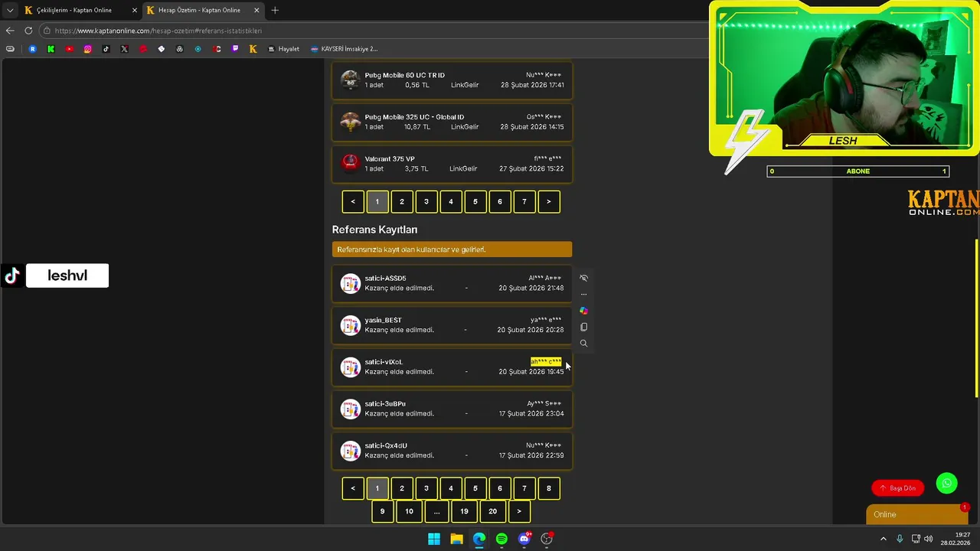The width and height of the screenshot is (980, 551).
Task: Go to page 20 in referans pagination
Action: [493, 511]
